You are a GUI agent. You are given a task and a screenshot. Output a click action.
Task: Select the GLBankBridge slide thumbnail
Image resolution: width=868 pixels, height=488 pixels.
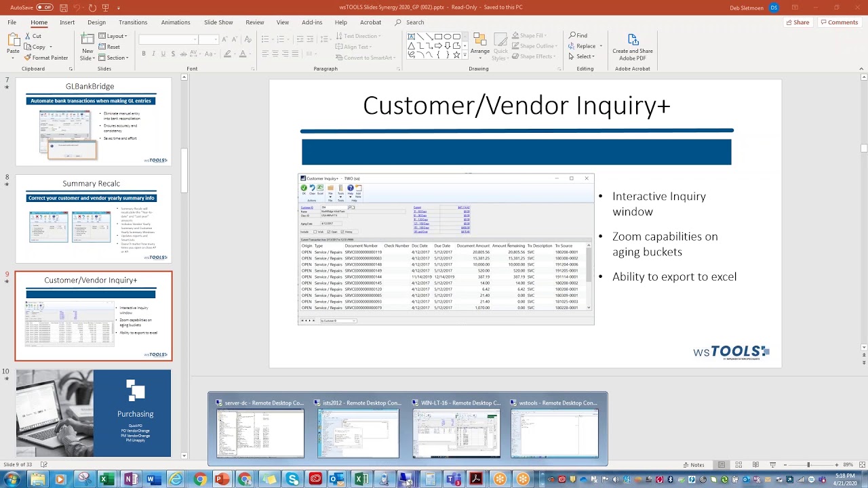pos(94,122)
